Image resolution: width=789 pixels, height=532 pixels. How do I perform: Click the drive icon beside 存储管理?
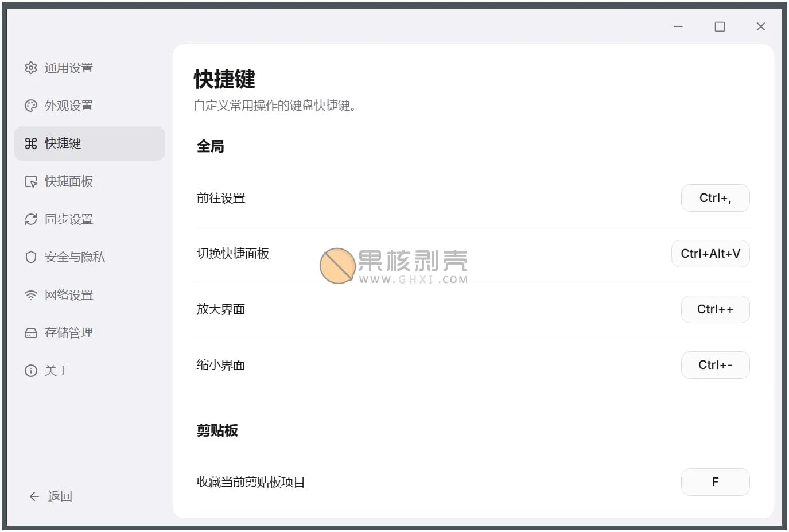(x=31, y=333)
